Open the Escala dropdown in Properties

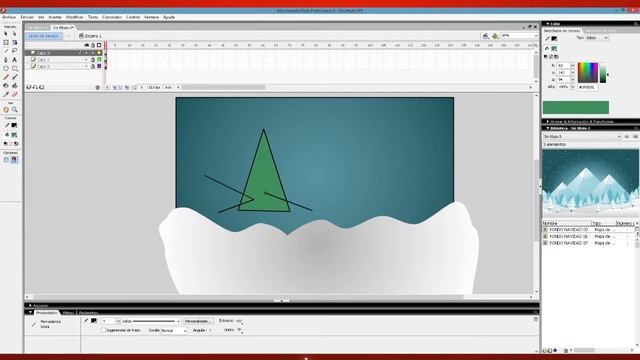[x=174, y=331]
